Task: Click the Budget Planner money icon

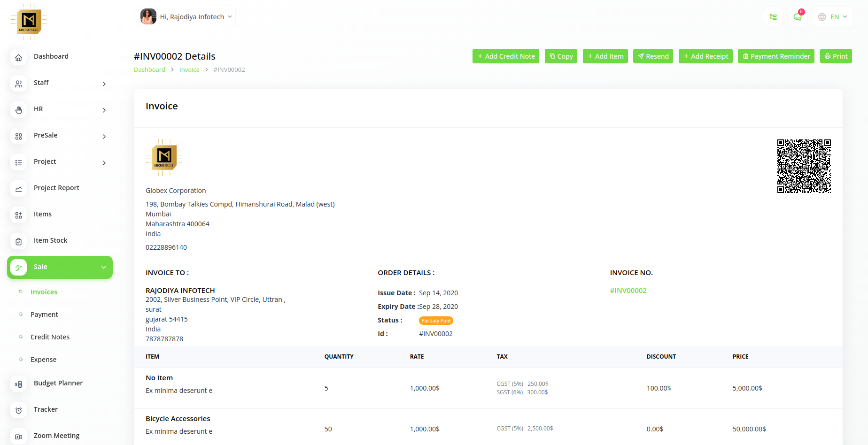Action: 19,384
